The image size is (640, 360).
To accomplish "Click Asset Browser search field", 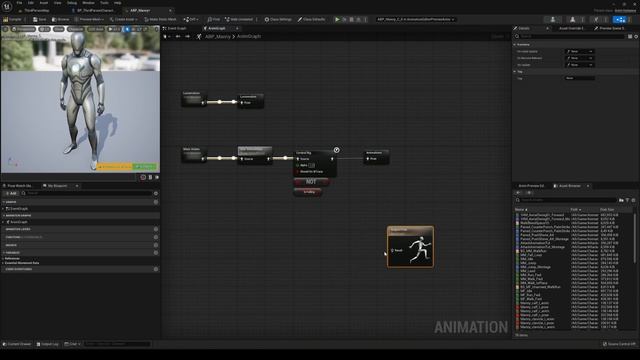I will tap(566, 200).
